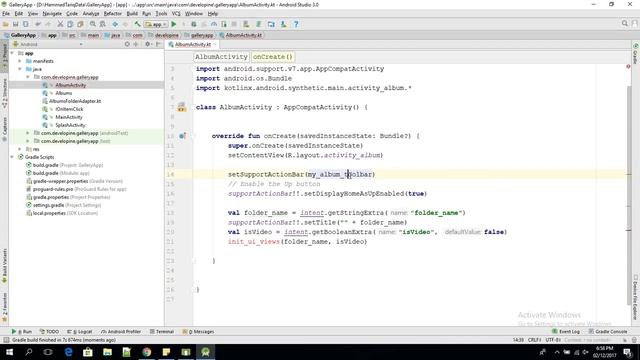Open the Event Log tool window
640x360 pixels.
click(566, 331)
